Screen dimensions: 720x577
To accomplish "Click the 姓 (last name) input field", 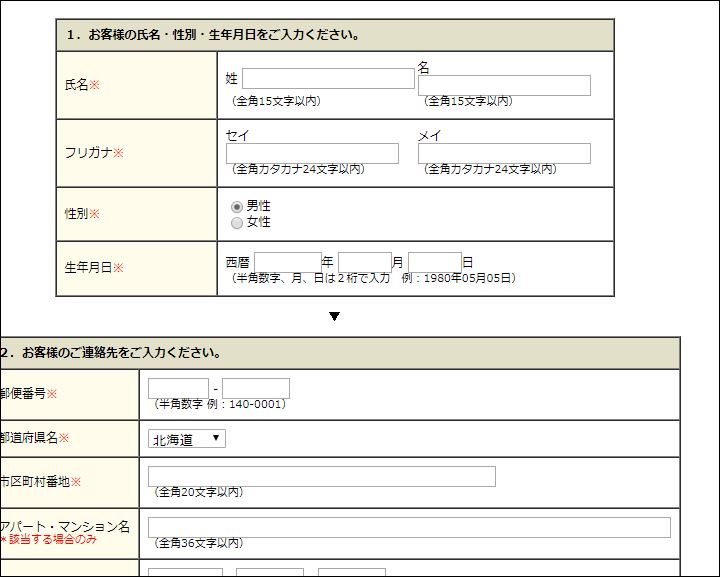I will click(328, 78).
